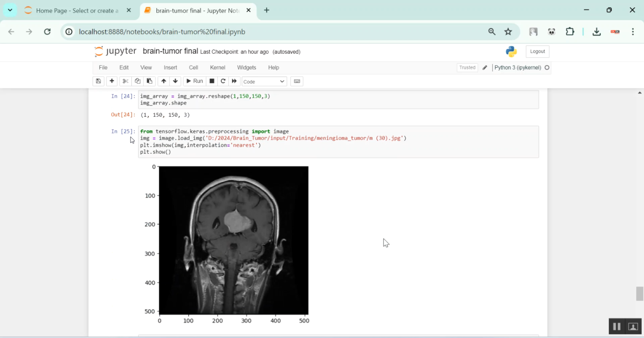Open the tab search chevron in Chrome

click(10, 10)
